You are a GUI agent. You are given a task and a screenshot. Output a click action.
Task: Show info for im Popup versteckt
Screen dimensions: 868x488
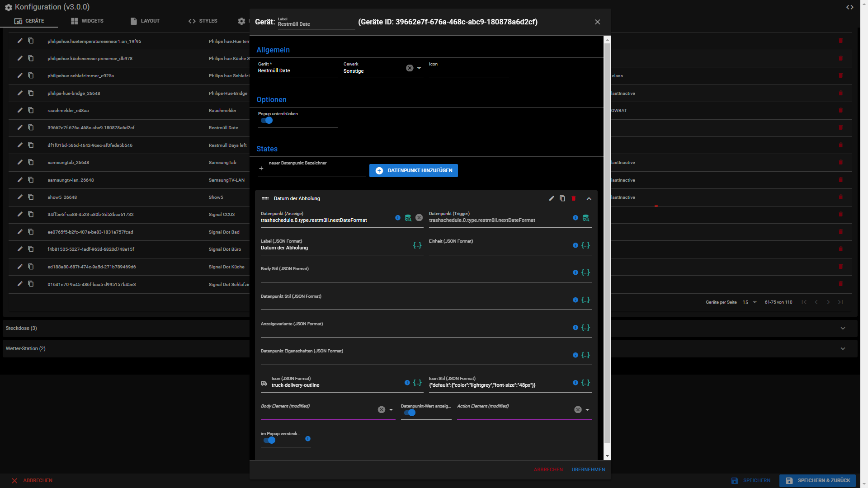coord(308,439)
